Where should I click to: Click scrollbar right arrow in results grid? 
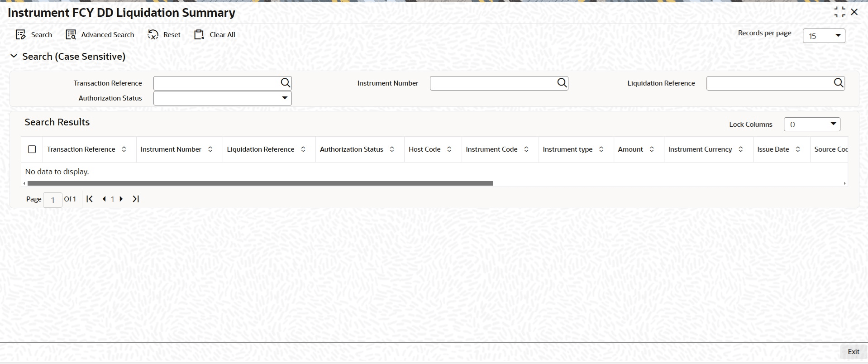click(844, 183)
